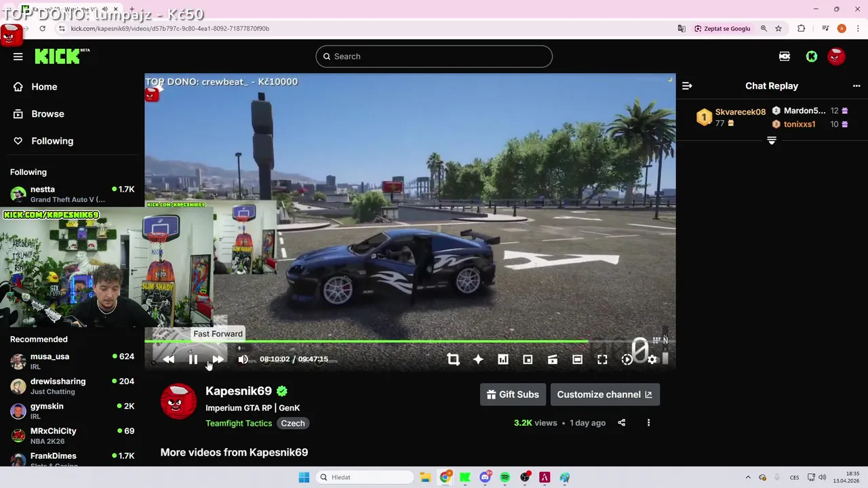Share the video
The height and width of the screenshot is (488, 868).
(x=621, y=423)
